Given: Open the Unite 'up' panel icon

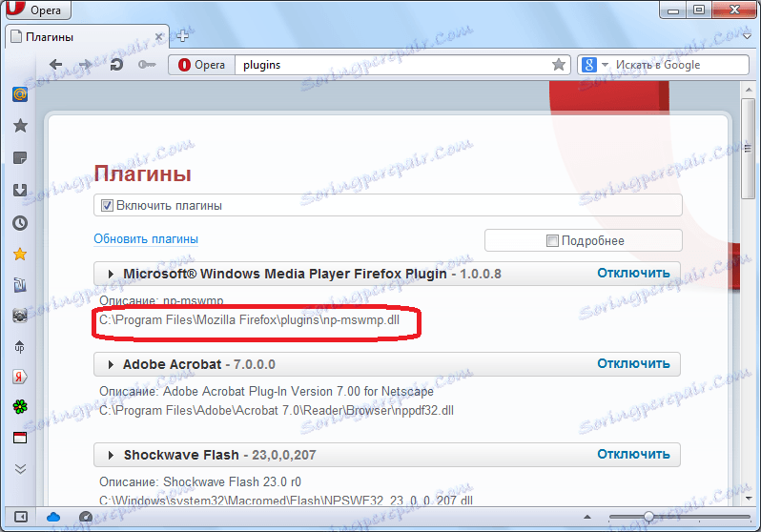Looking at the screenshot, I should (x=20, y=347).
